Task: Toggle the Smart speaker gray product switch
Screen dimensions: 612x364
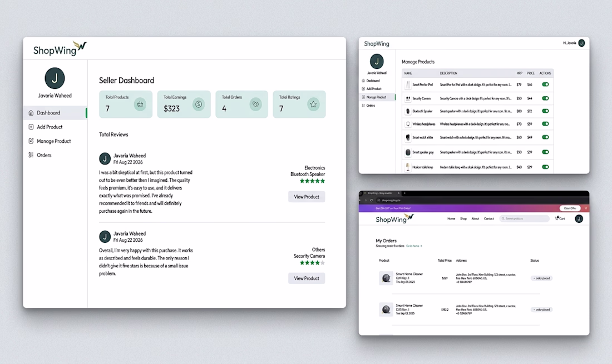Action: (545, 152)
